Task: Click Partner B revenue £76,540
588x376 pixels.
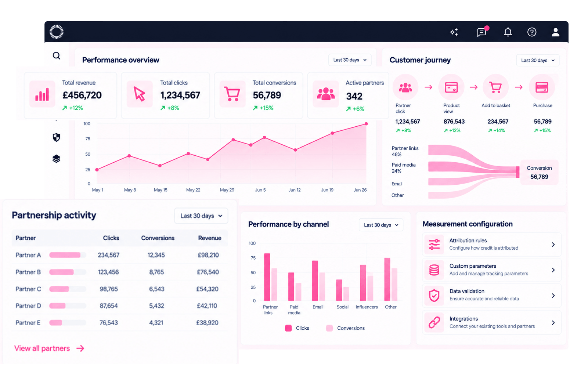Action: coord(208,272)
